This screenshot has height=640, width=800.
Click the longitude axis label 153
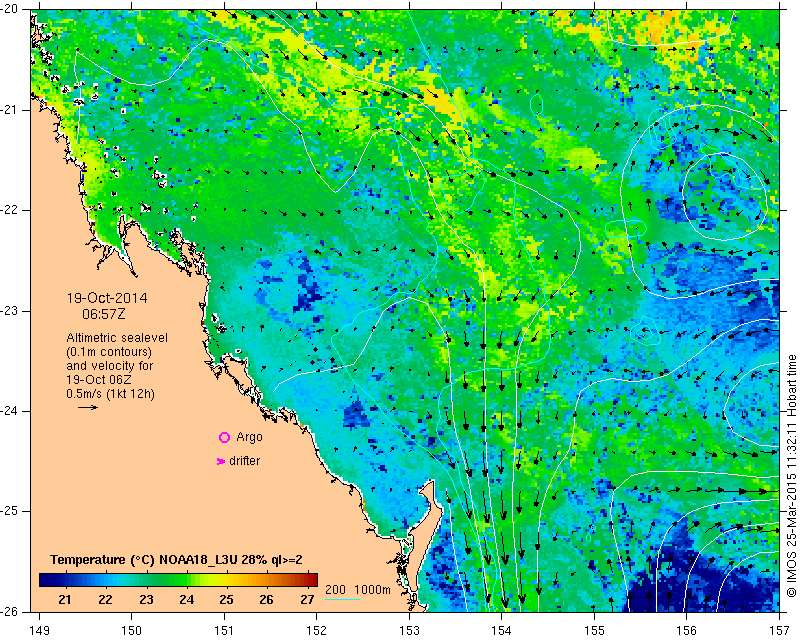tap(409, 631)
